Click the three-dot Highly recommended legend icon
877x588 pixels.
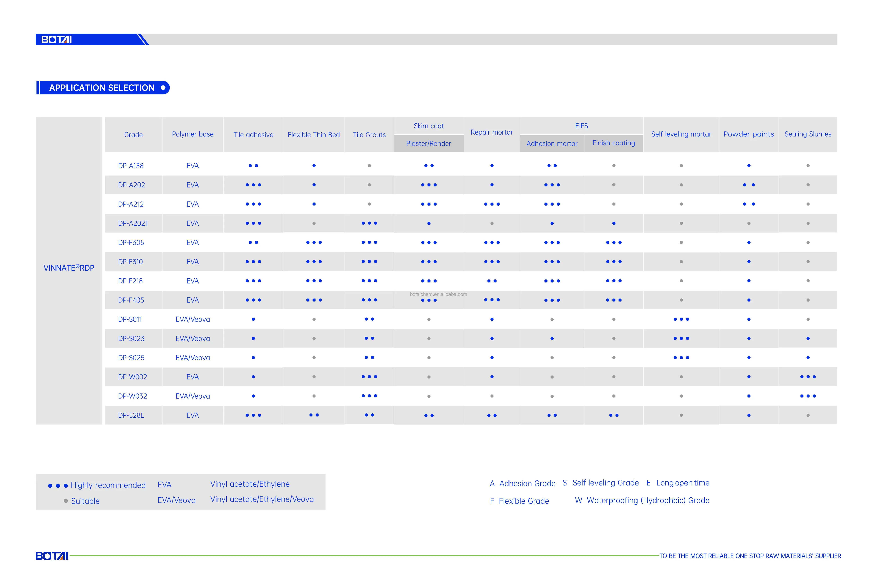coord(58,486)
